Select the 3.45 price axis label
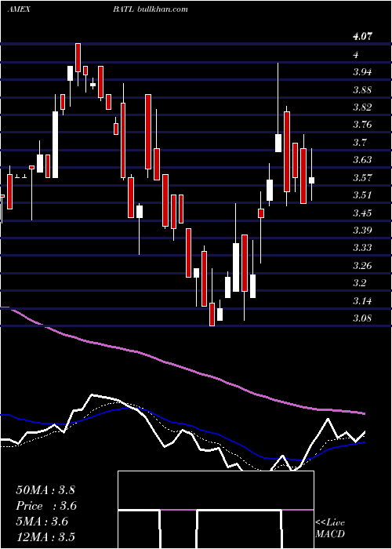 tap(362, 213)
